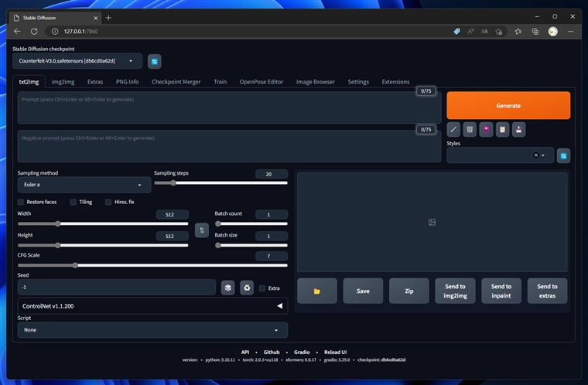This screenshot has height=385, width=588.
Task: Open the output folder
Action: pyautogui.click(x=317, y=291)
